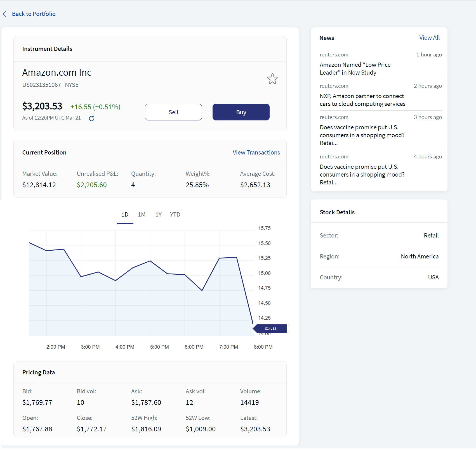This screenshot has height=461, width=476.
Task: Click Ask value $1,787.60
Action: [x=146, y=403]
